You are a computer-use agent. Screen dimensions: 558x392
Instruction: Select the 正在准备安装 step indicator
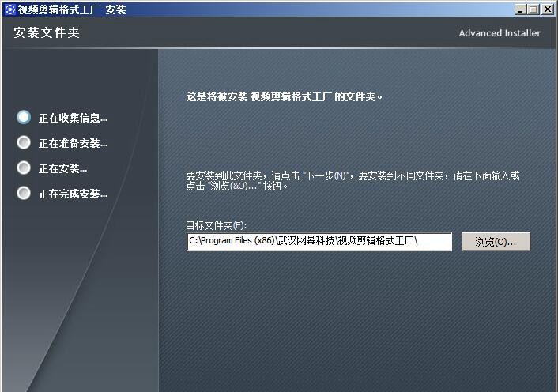click(24, 142)
